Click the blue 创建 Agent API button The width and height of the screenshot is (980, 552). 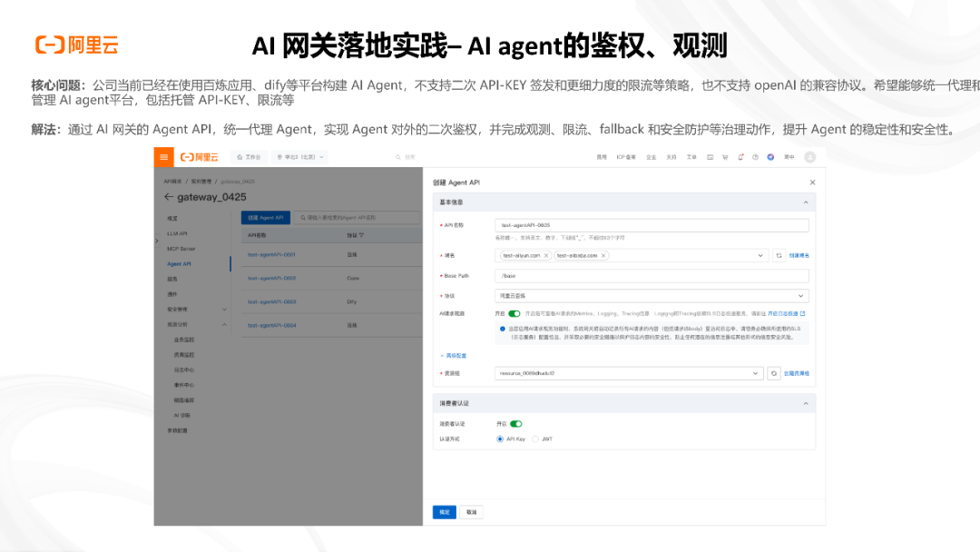click(x=266, y=217)
